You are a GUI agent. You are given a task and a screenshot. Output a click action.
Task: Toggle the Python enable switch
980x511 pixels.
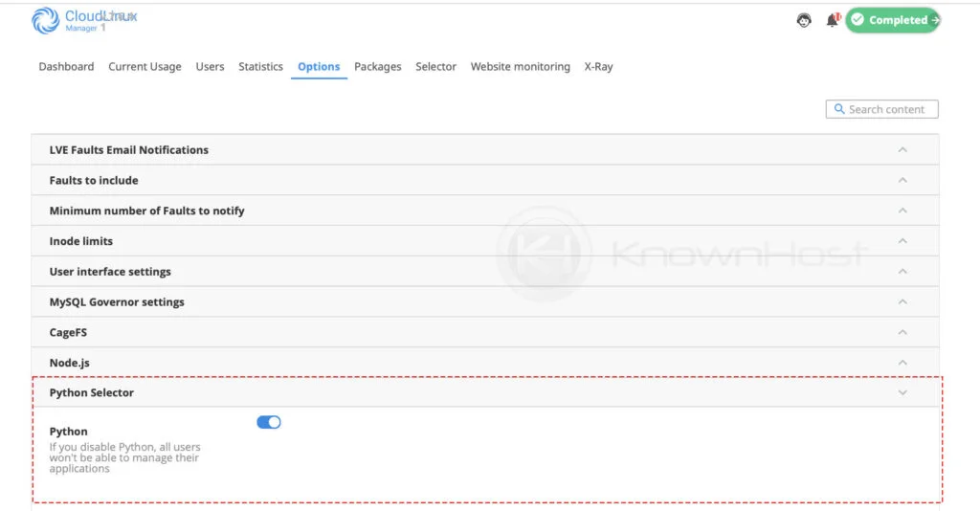pyautogui.click(x=269, y=422)
